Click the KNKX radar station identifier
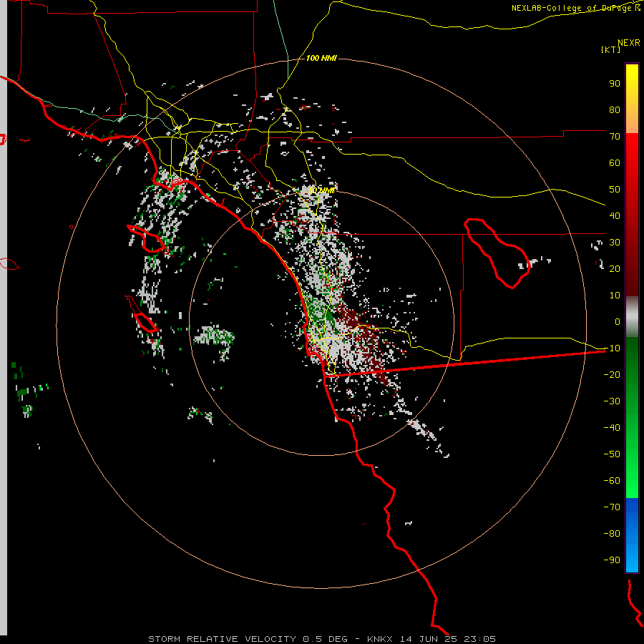 tap(380, 639)
